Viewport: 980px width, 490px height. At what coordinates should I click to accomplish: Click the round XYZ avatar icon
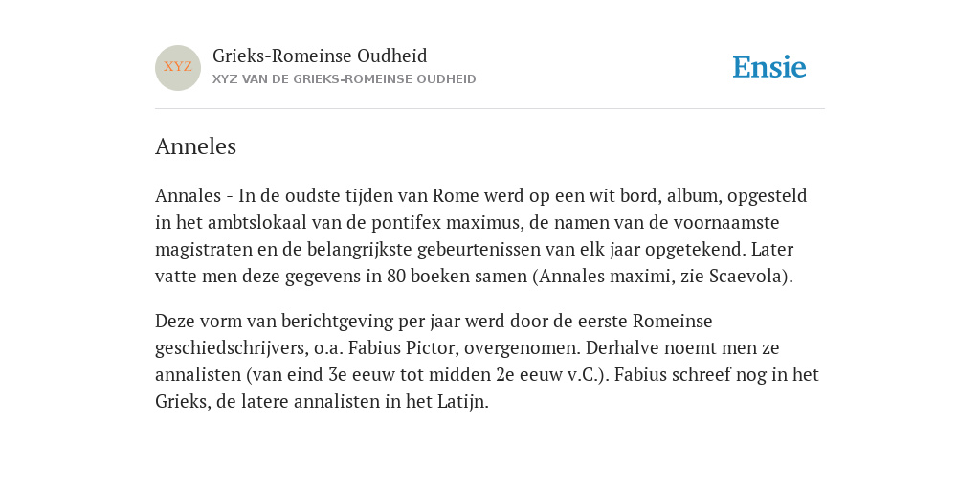pos(178,68)
